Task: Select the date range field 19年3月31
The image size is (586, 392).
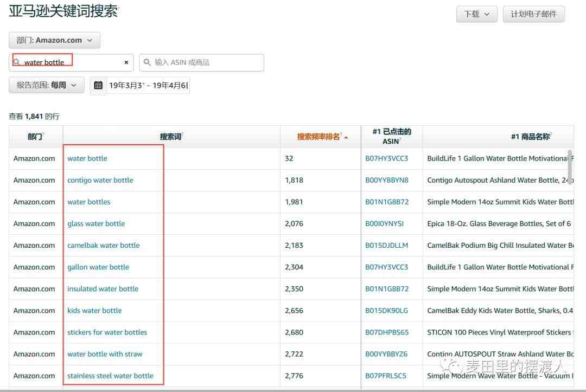Action: click(148, 86)
